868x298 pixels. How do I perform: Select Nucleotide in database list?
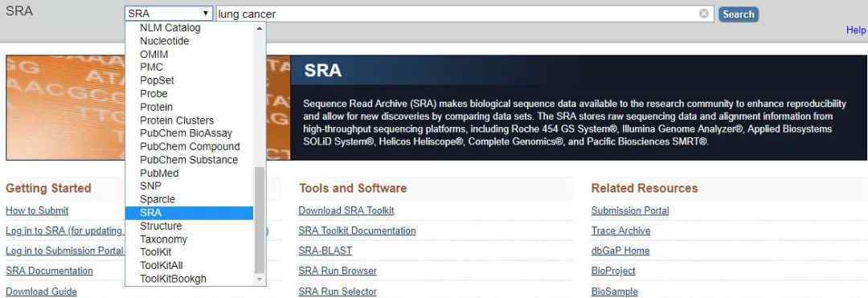[190, 41]
